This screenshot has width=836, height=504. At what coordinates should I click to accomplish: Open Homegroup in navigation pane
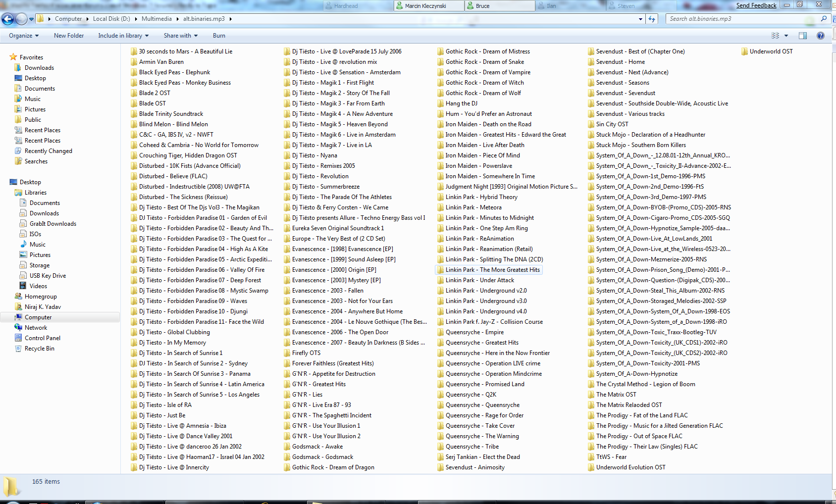click(41, 297)
